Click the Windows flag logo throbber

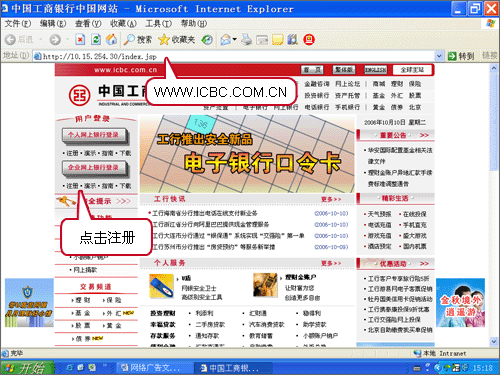point(490,23)
